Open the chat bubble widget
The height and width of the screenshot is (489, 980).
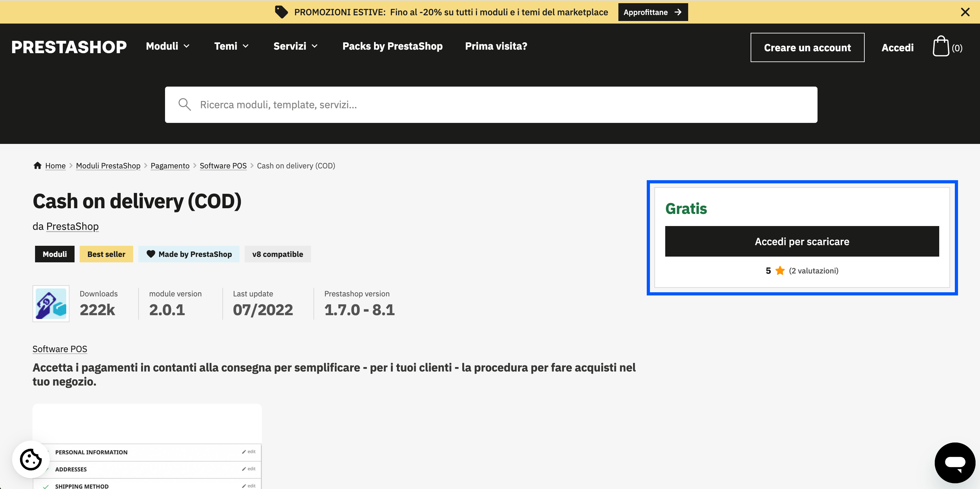[x=955, y=462]
